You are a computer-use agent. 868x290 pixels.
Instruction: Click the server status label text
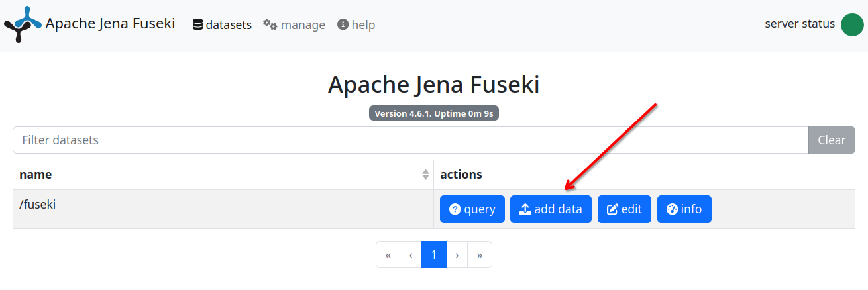pos(800,24)
